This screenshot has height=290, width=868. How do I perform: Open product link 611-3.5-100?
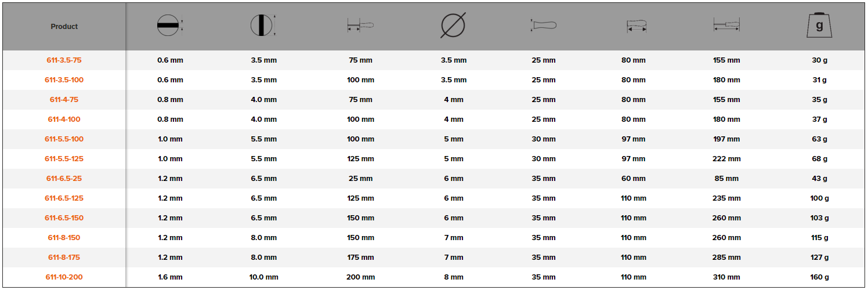(64, 80)
